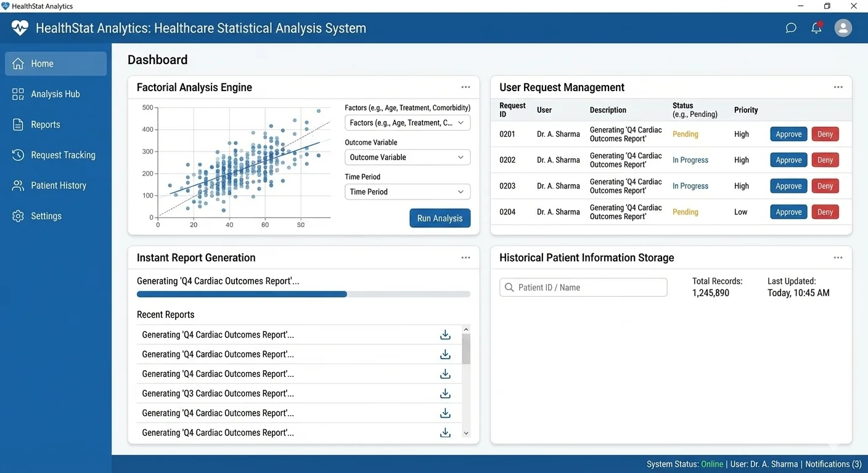This screenshot has height=473, width=868.
Task: Click the HealthStat heart logo
Action: pos(20,28)
